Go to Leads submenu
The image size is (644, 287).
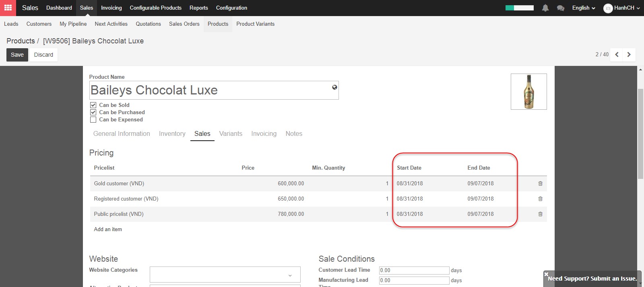tap(11, 24)
